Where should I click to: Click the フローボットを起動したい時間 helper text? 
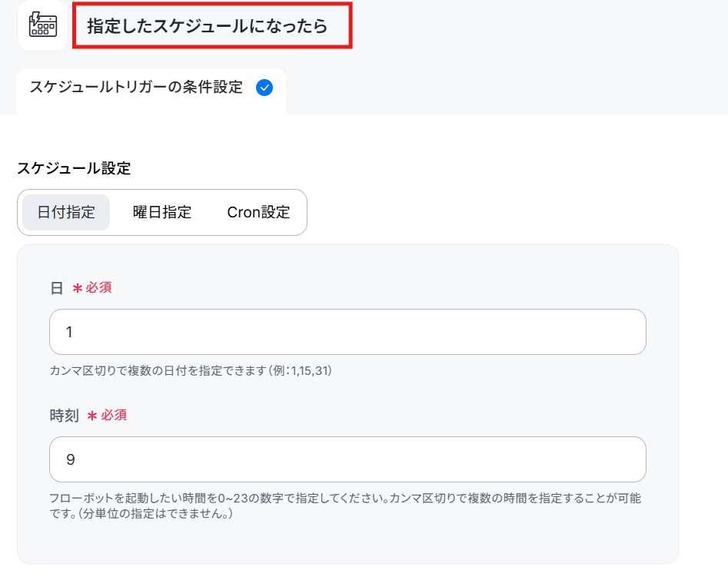click(345, 505)
